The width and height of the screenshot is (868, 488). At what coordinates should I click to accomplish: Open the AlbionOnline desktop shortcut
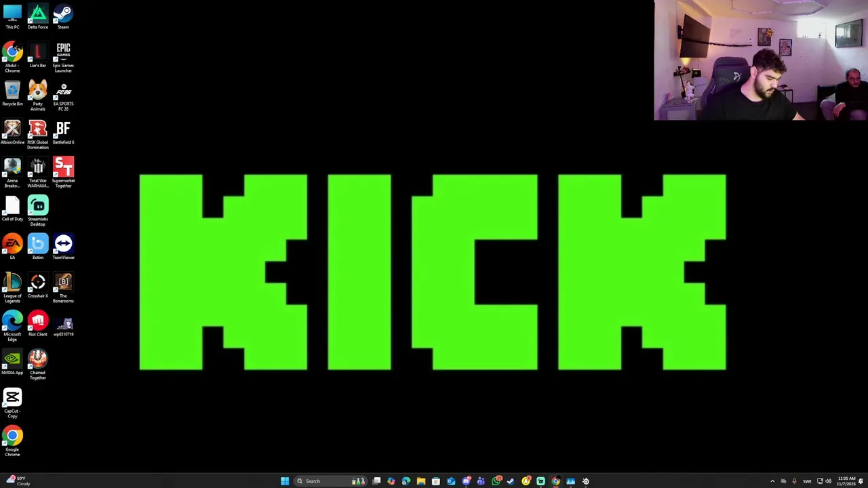[x=12, y=132]
